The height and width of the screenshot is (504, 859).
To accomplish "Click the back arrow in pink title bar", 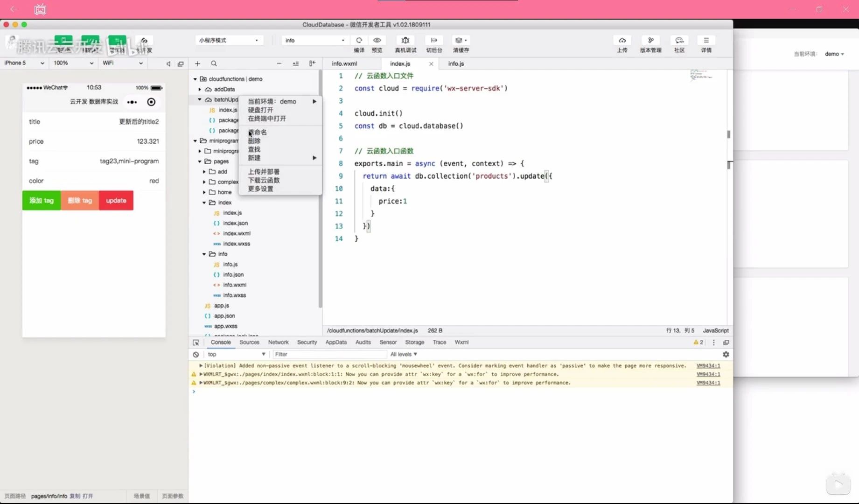I will click(14, 9).
